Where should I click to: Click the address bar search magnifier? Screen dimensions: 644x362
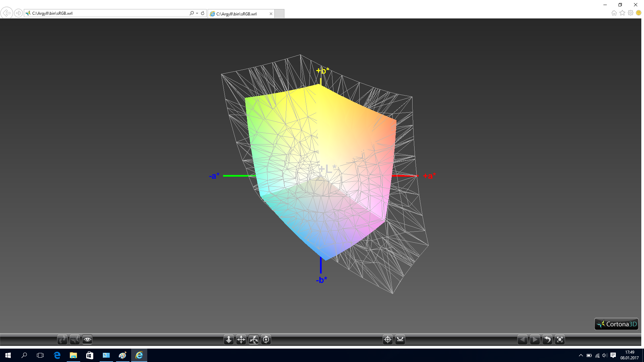(x=192, y=13)
